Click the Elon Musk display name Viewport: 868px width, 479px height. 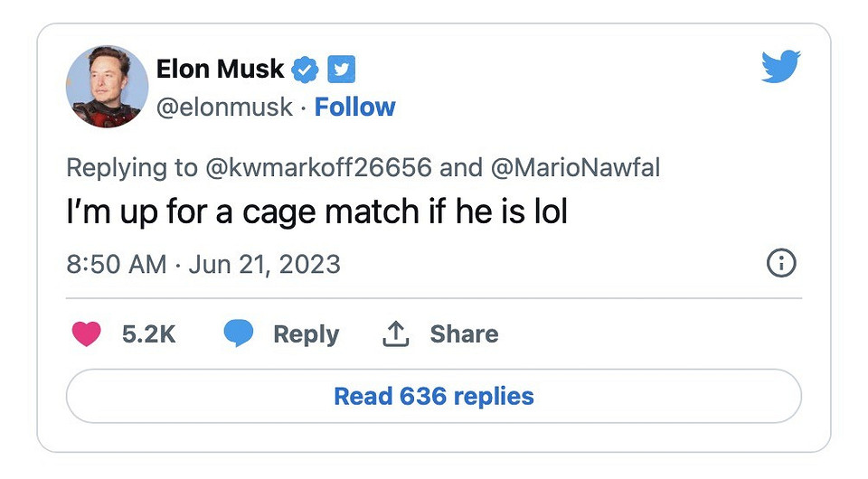tap(220, 68)
